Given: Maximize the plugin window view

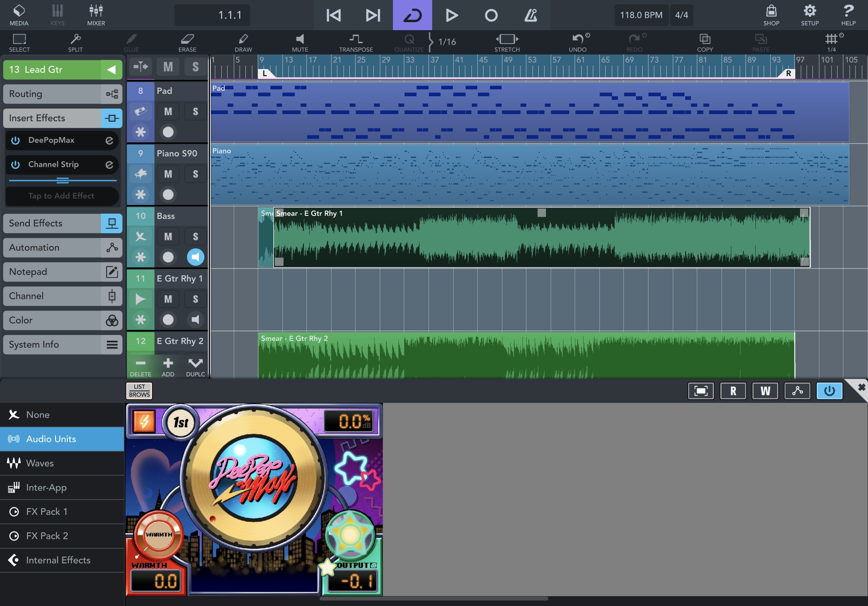Looking at the screenshot, I should pyautogui.click(x=700, y=391).
